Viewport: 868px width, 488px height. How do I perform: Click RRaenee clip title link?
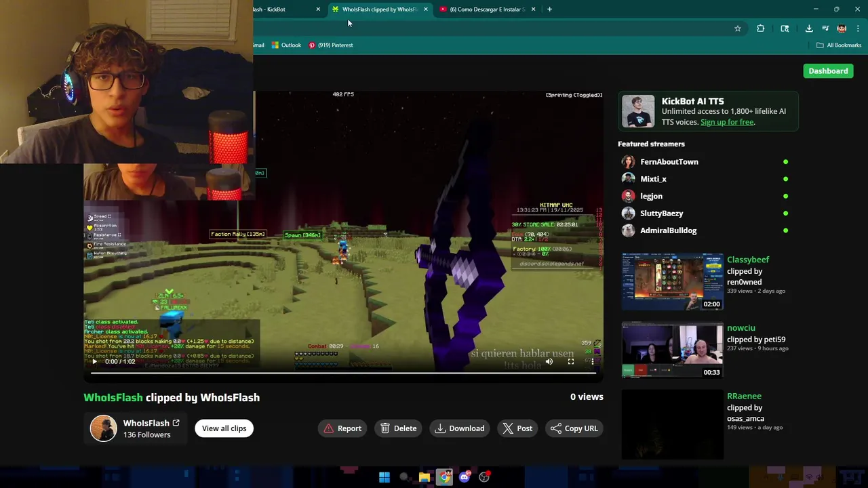coord(744,396)
